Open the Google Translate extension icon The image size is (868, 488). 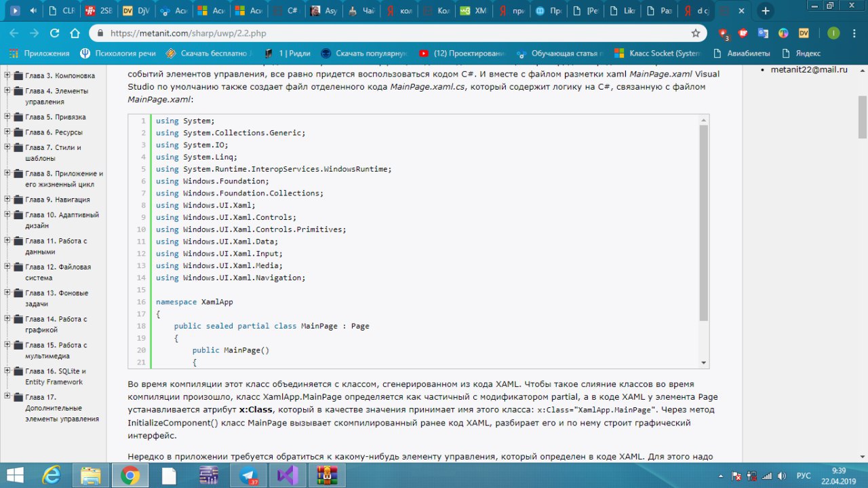[x=763, y=33]
